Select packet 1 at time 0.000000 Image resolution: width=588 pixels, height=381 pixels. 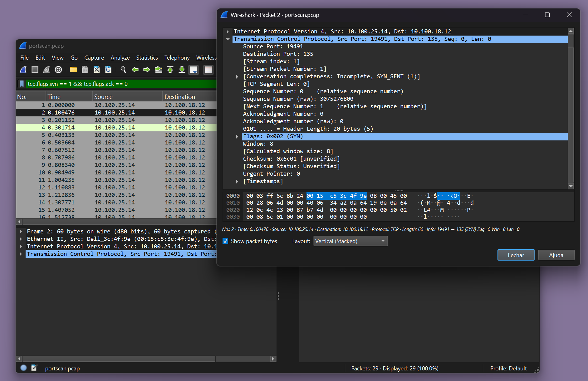tap(116, 105)
